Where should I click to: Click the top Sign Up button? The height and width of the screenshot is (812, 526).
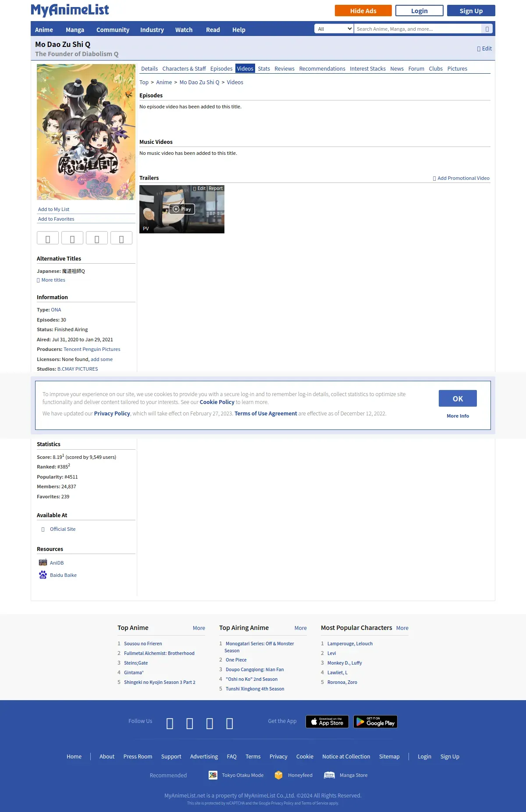471,11
